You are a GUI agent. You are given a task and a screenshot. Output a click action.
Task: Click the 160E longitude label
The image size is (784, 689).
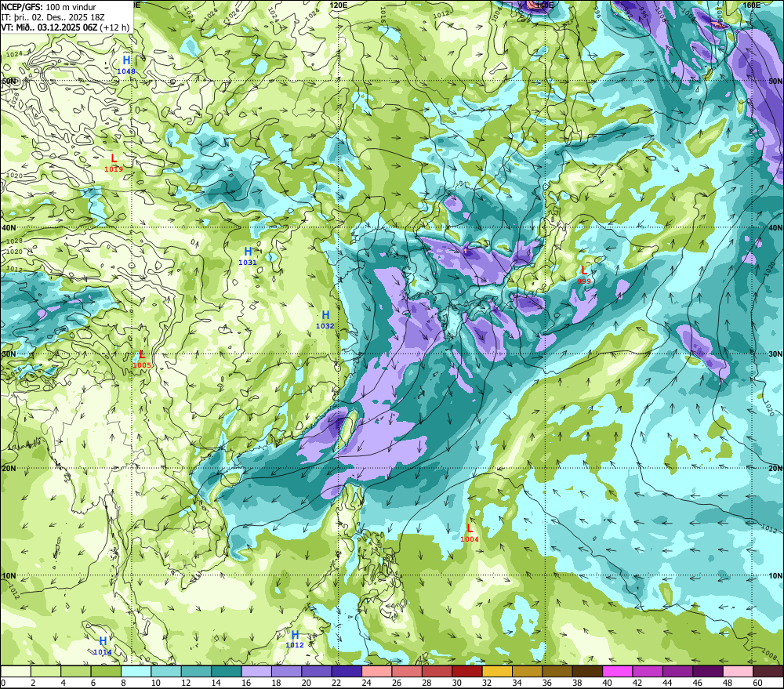click(752, 5)
